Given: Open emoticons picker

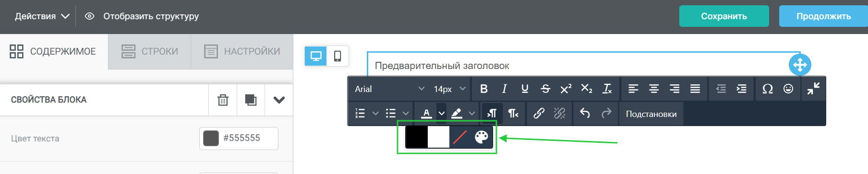Looking at the screenshot, I should coord(788,89).
